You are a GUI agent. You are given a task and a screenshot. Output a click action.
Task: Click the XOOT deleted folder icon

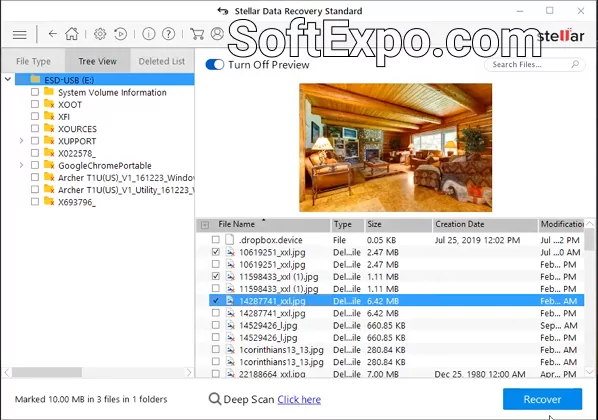click(x=49, y=104)
